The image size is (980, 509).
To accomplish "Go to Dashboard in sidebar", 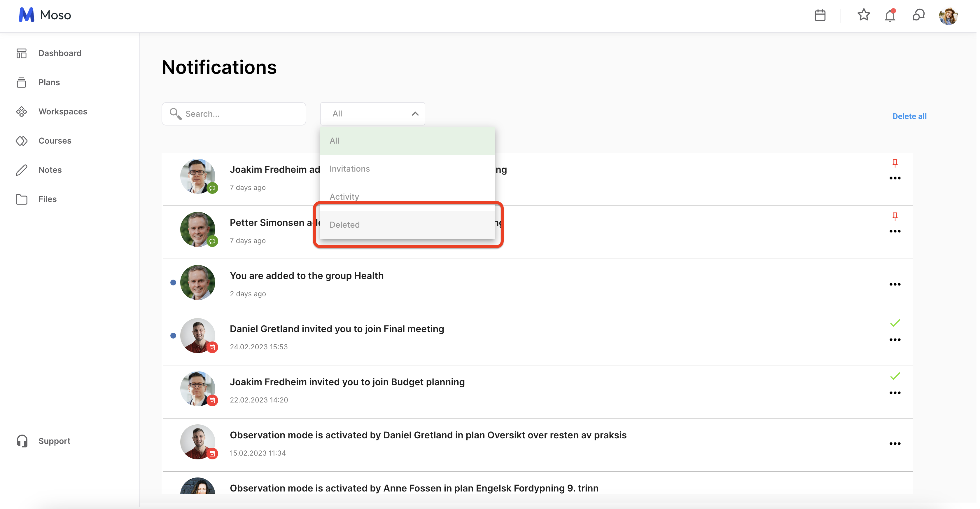I will point(60,53).
